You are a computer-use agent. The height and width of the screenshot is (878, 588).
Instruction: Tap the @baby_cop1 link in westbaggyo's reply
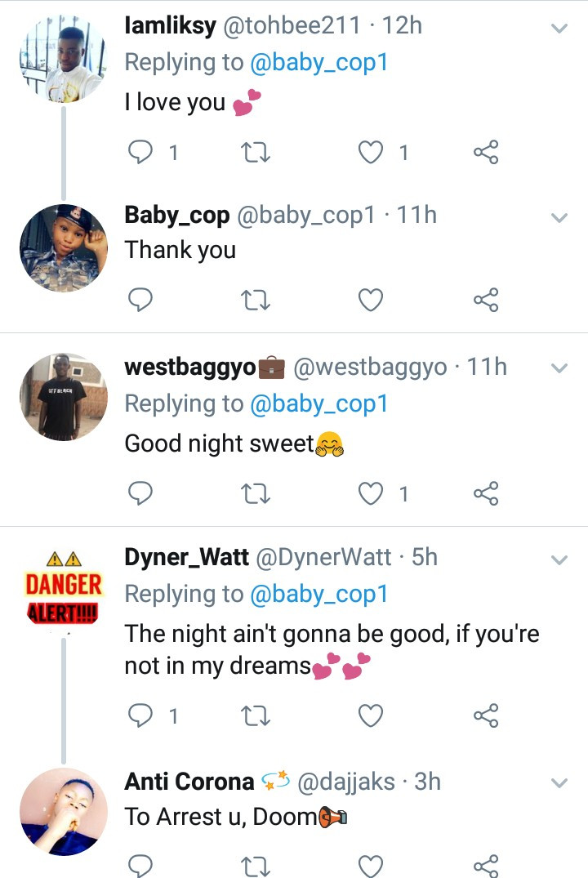319,404
